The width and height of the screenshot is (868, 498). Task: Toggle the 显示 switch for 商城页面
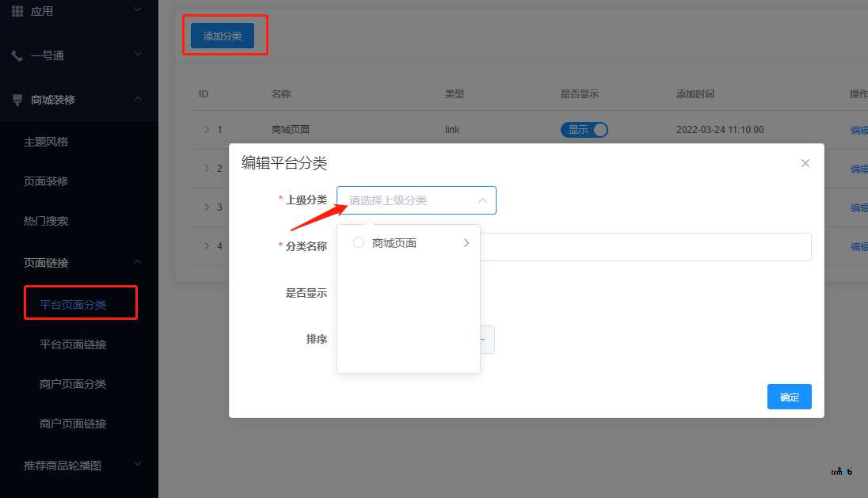(x=584, y=130)
